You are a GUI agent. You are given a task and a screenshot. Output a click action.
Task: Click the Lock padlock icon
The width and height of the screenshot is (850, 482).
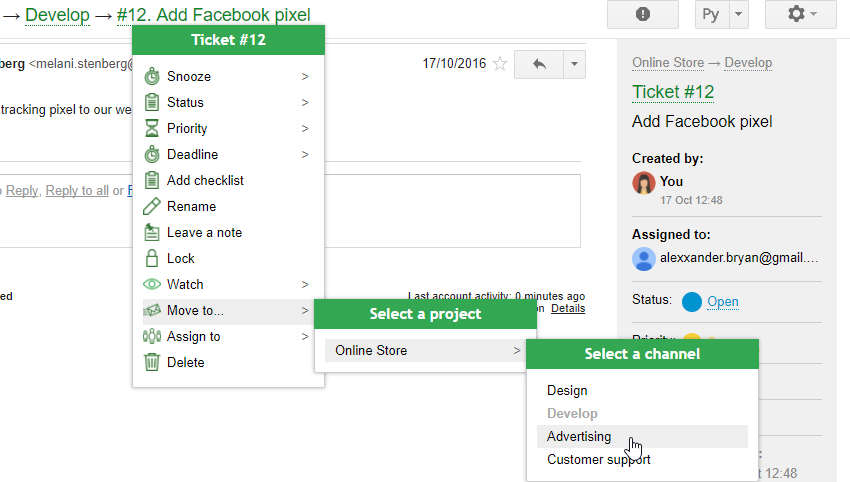(x=152, y=258)
